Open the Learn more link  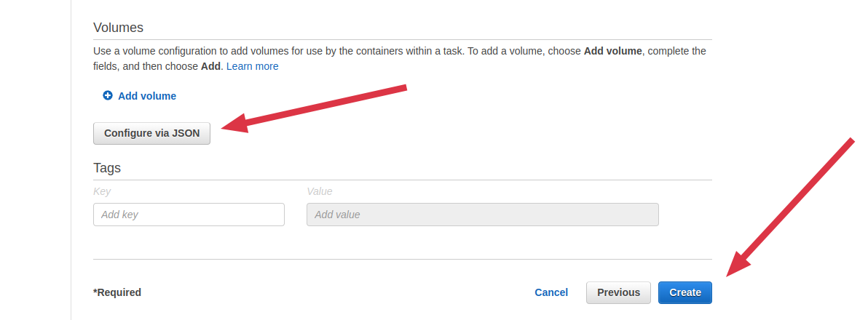click(252, 66)
